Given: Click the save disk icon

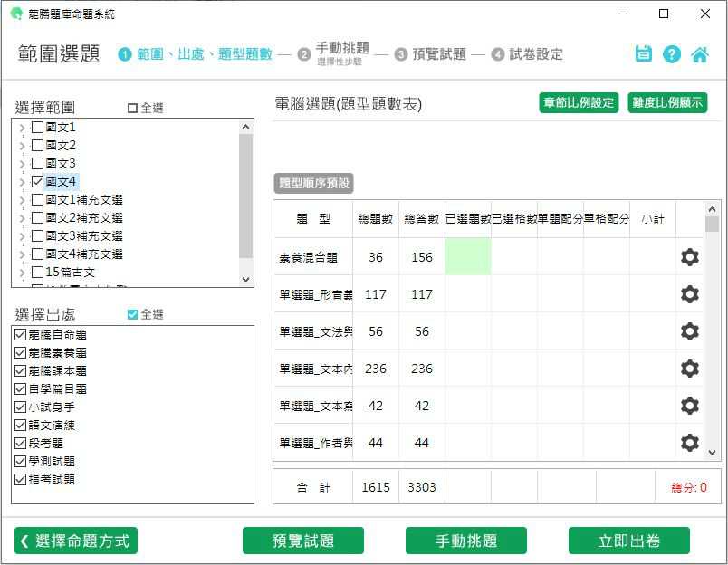Looking at the screenshot, I should point(644,53).
